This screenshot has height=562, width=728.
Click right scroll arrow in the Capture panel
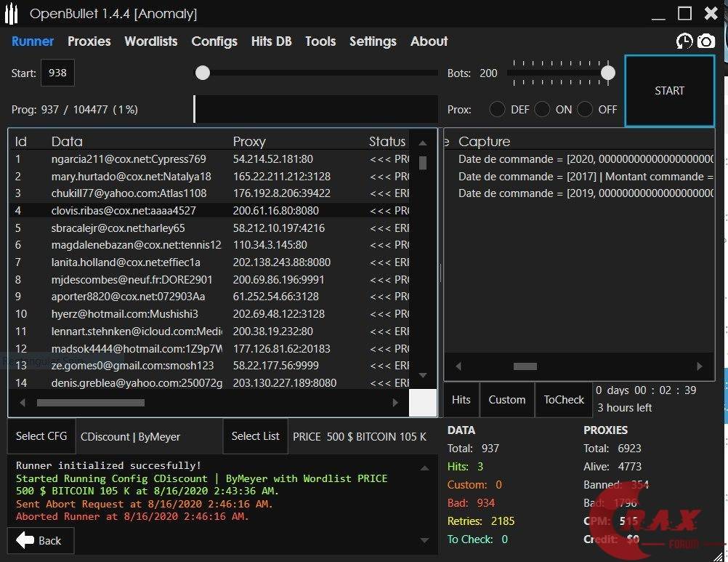pyautogui.click(x=699, y=366)
